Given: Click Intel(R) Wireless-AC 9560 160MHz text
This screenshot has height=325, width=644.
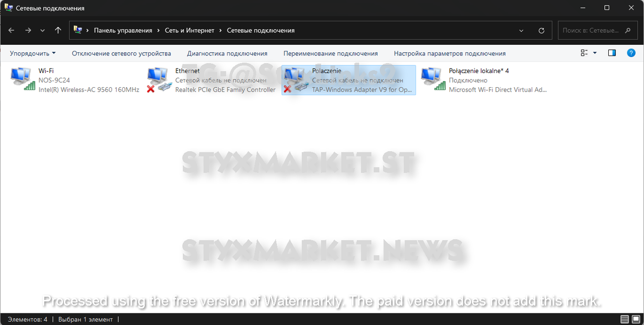Looking at the screenshot, I should pyautogui.click(x=89, y=90).
